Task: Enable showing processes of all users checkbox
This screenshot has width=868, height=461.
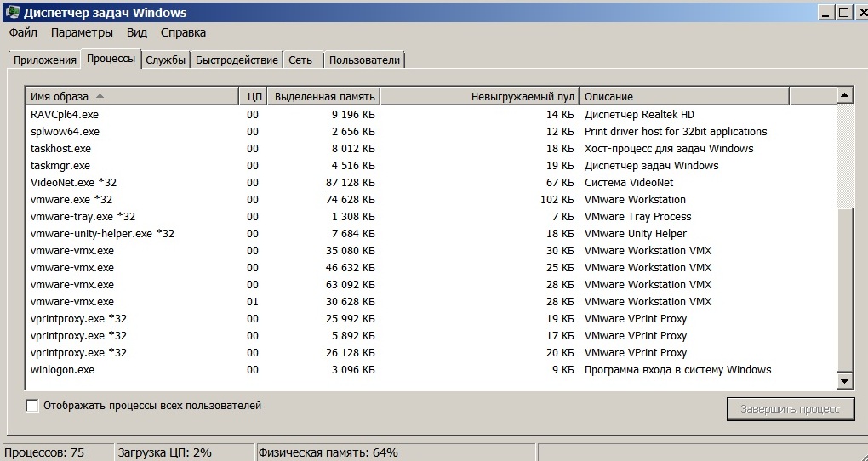Action: (x=32, y=407)
